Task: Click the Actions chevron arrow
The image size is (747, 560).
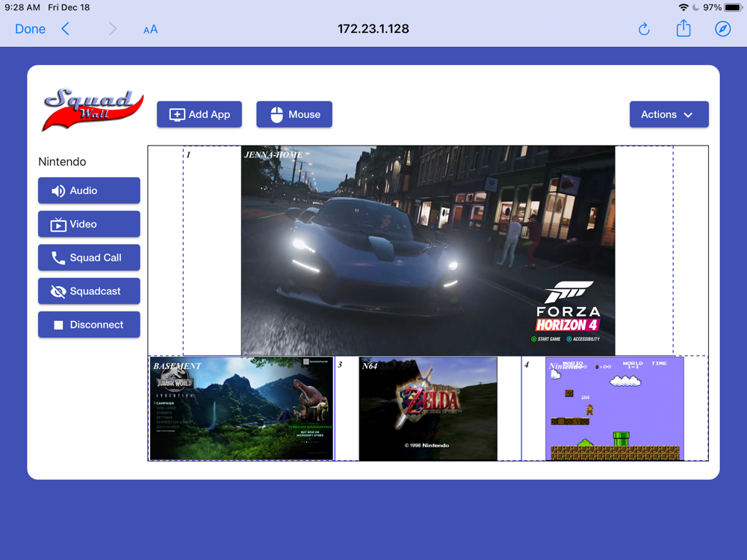Action: tap(688, 115)
